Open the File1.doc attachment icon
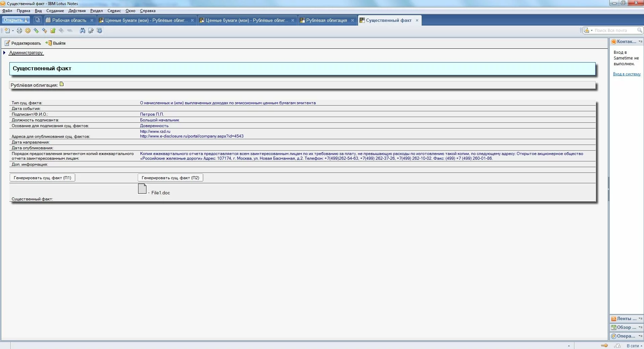The height and width of the screenshot is (349, 644). tap(142, 189)
